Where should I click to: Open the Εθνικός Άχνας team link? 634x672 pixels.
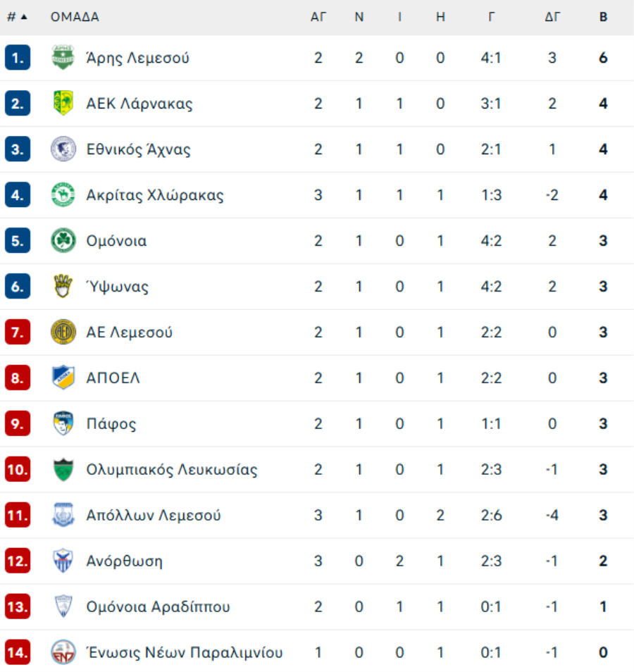pos(139,149)
